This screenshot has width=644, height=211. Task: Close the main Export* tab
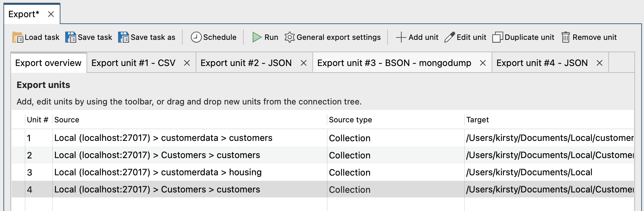tap(51, 14)
